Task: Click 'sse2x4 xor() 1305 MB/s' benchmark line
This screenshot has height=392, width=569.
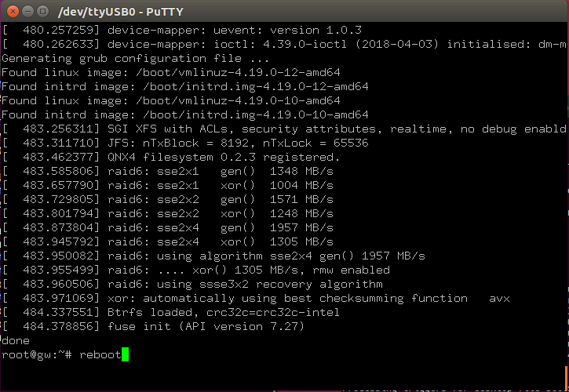Action: tap(168, 242)
